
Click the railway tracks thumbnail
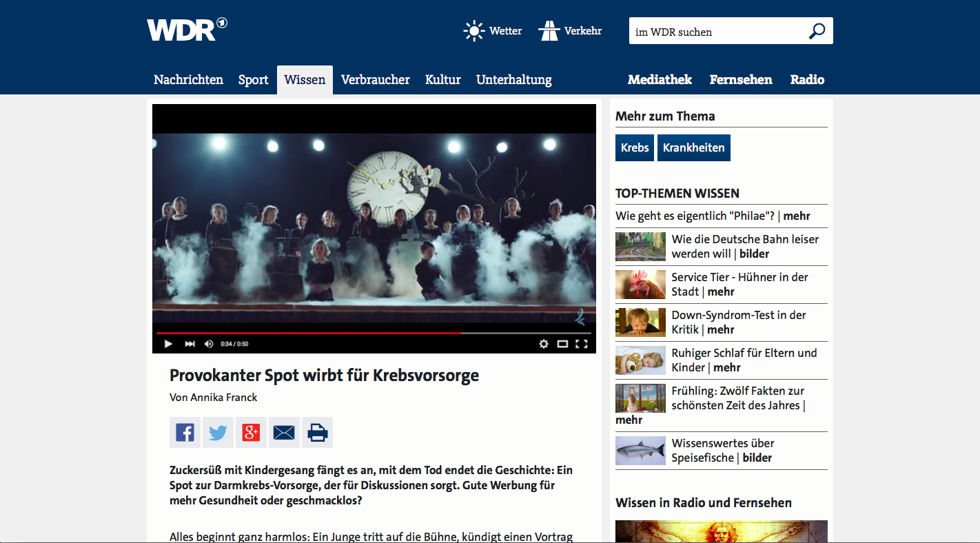click(640, 247)
